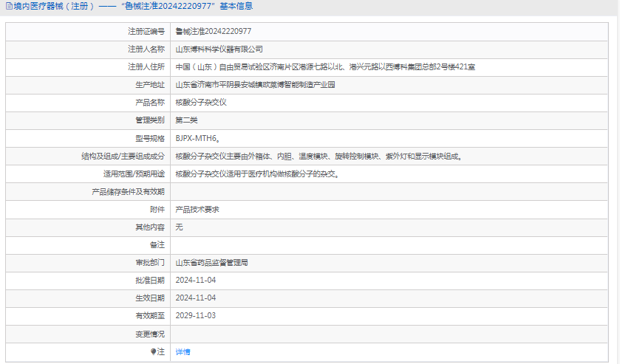Open the 详情 link in the 注 row

(x=183, y=351)
